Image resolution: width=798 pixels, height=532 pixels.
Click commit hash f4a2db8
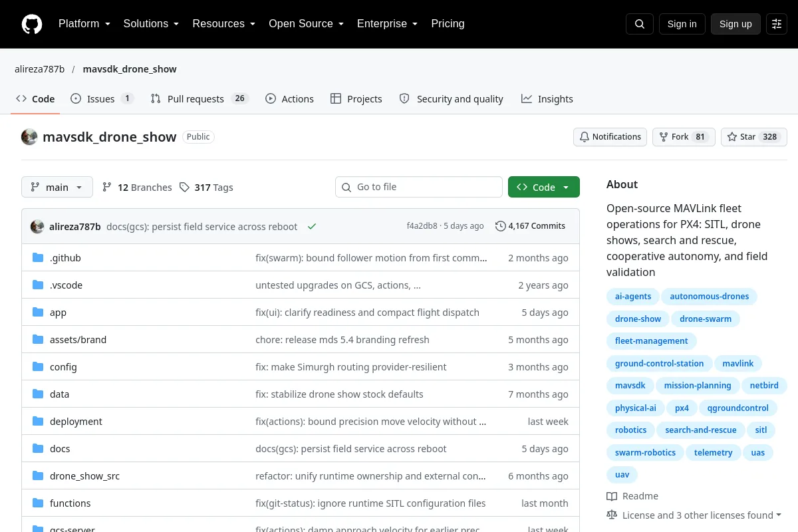click(422, 226)
